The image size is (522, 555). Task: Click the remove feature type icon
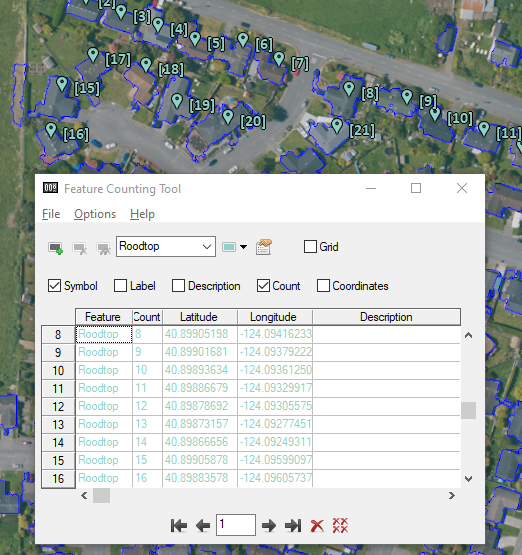80,248
